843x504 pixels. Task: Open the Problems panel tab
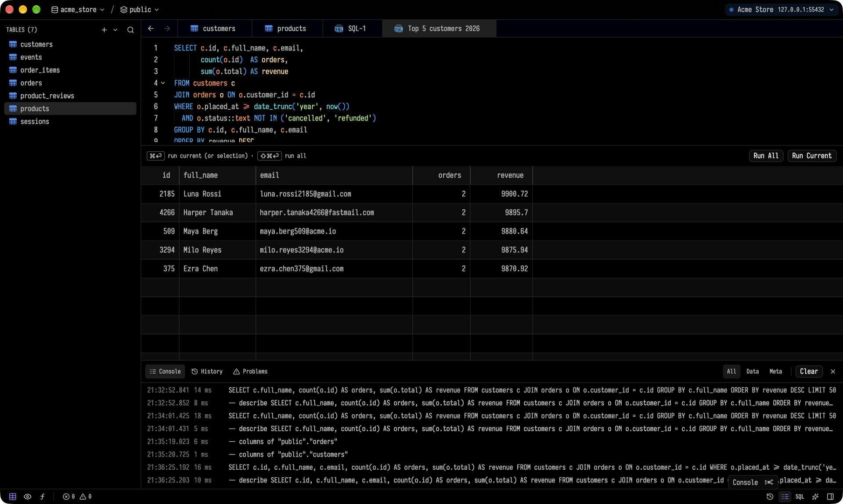(x=250, y=372)
